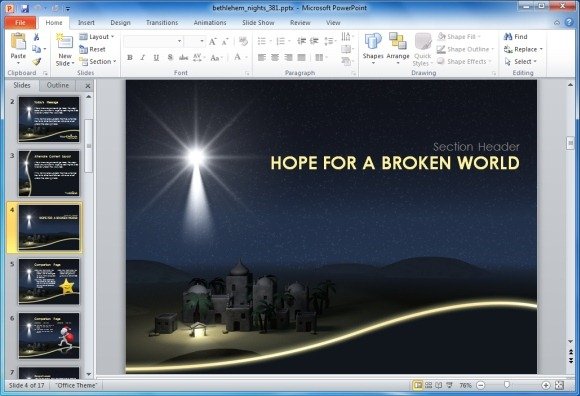Open the File backstage button

coord(20,23)
